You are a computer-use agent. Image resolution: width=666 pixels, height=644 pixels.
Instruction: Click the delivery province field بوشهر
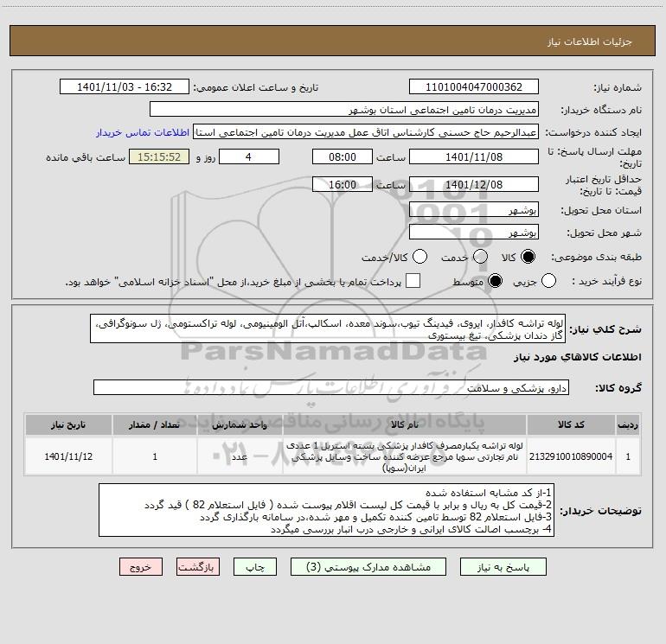pos(474,209)
